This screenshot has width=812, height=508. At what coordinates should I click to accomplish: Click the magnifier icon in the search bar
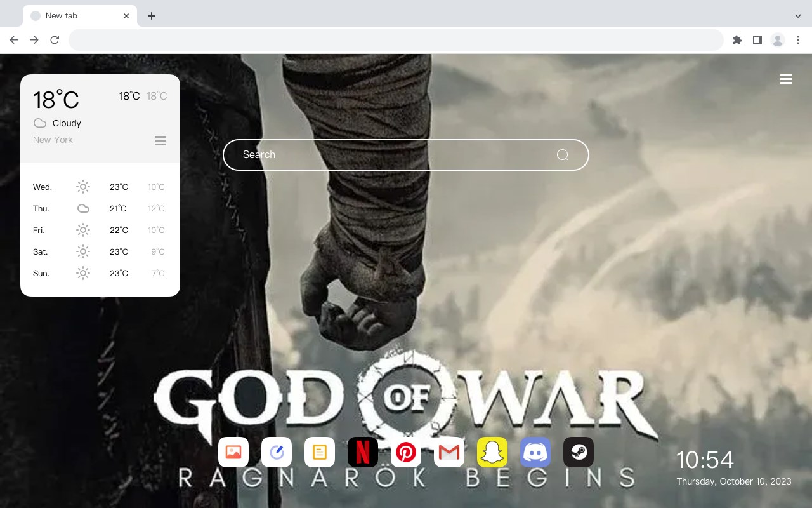click(x=563, y=155)
